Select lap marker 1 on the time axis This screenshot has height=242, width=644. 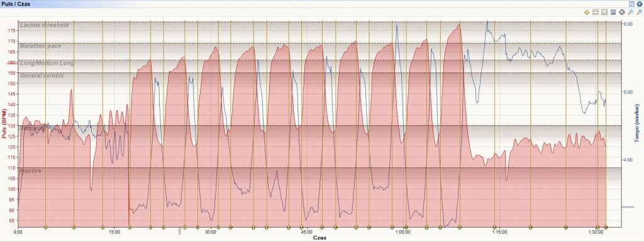pyautogui.click(x=45, y=227)
